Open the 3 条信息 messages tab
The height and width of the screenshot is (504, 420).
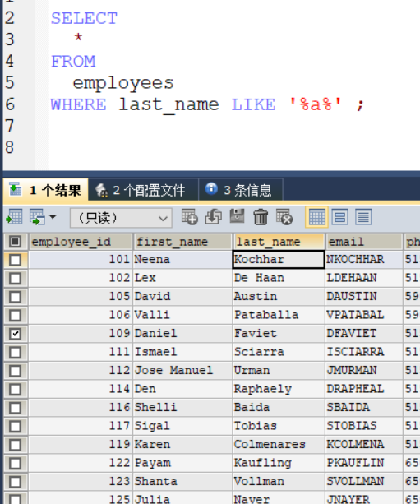[241, 190]
